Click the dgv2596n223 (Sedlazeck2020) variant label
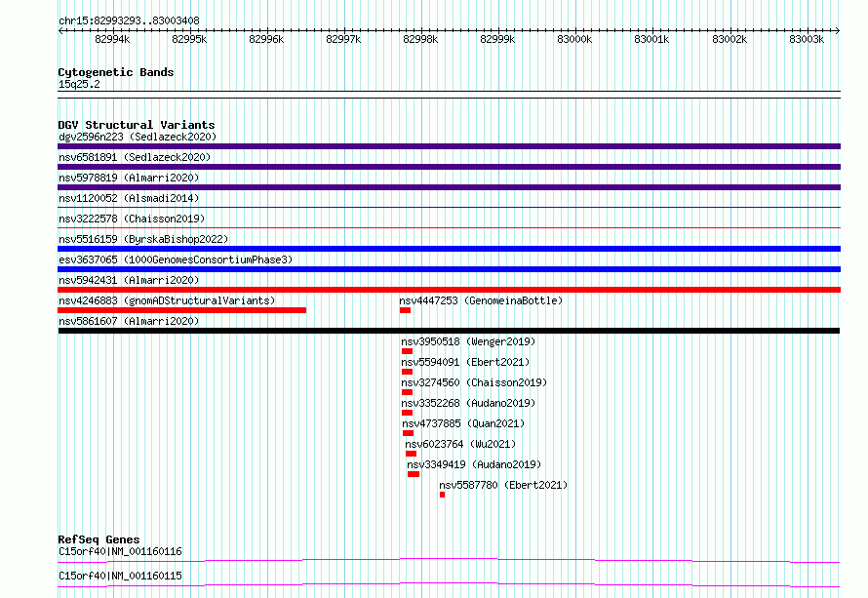This screenshot has width=868, height=598. (138, 137)
